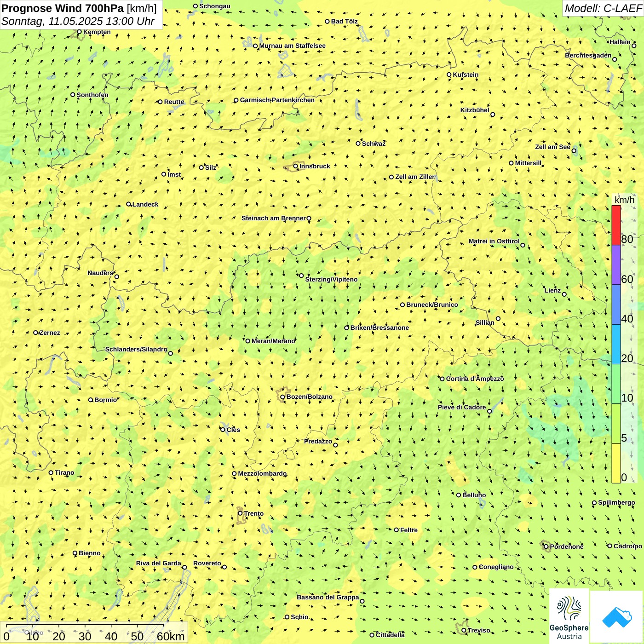Click the 'Murnau am Staffelsee' label

pyautogui.click(x=293, y=46)
